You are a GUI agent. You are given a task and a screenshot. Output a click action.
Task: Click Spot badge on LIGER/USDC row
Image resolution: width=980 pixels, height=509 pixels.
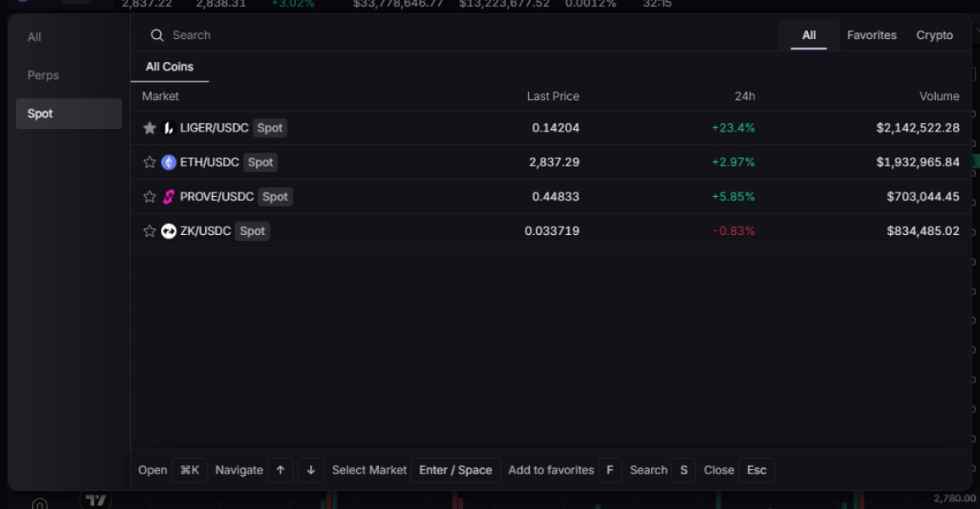pyautogui.click(x=270, y=128)
